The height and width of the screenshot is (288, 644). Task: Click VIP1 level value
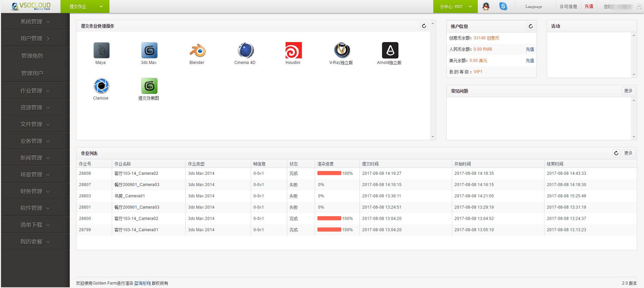[x=478, y=72]
